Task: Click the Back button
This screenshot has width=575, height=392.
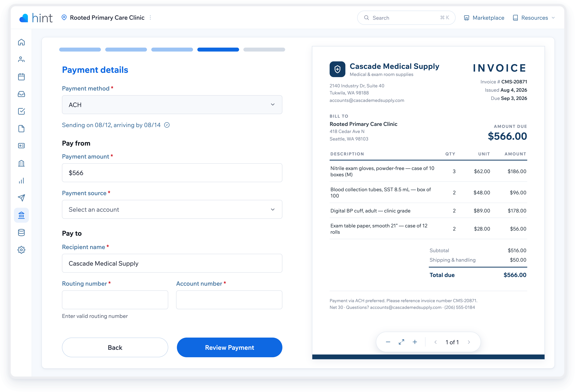Action: click(x=115, y=348)
